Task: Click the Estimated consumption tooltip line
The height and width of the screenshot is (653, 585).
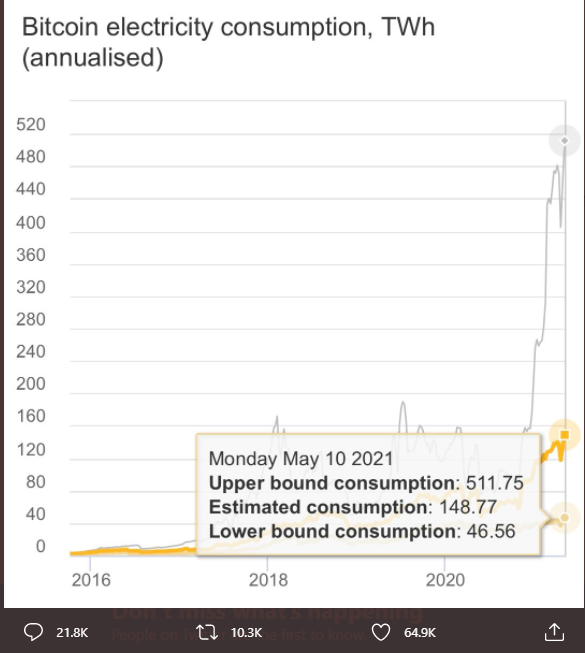Action: [x=353, y=507]
